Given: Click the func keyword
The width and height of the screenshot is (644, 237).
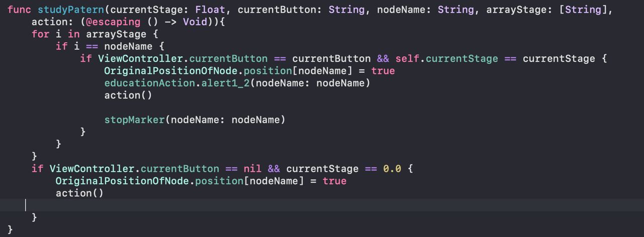Looking at the screenshot, I should pyautogui.click(x=19, y=10).
